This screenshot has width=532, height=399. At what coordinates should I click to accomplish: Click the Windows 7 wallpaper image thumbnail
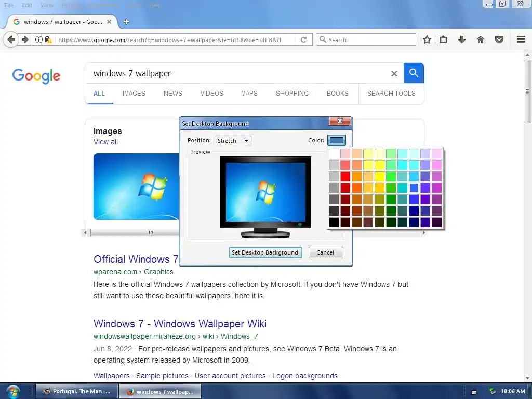136,187
